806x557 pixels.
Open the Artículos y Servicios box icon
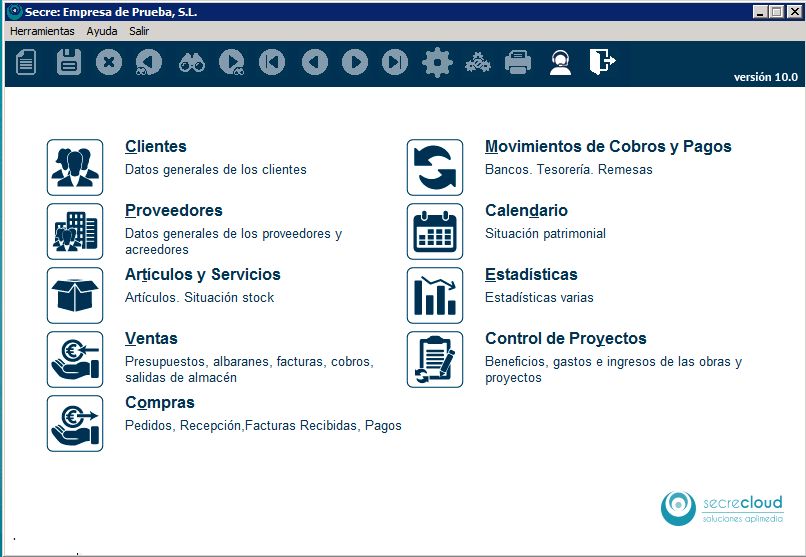[x=75, y=295]
